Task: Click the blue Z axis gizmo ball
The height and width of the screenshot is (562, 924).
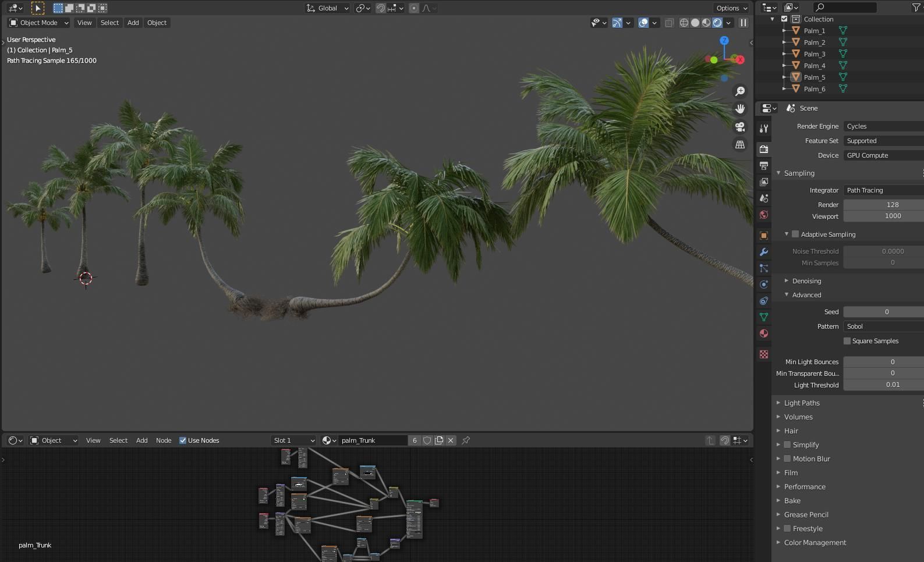Action: coord(724,41)
